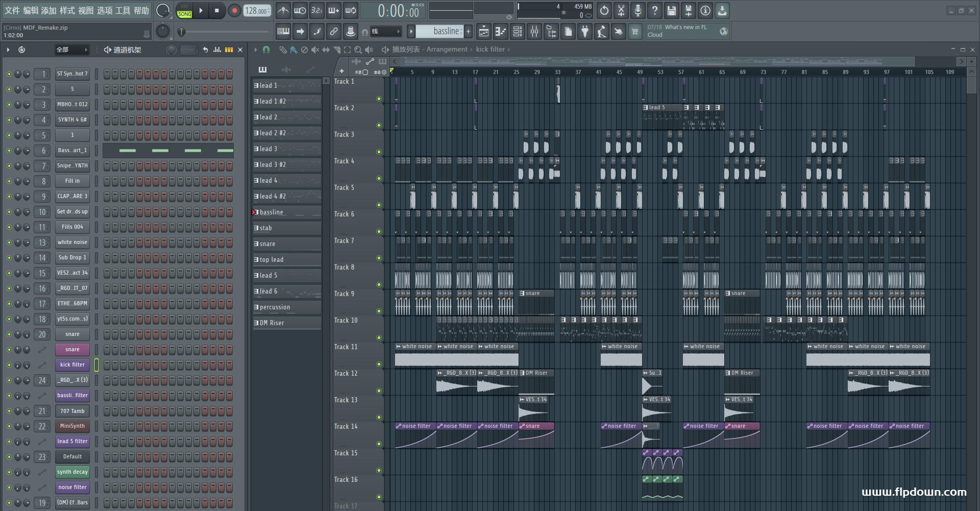Open the 文件 menu
Viewport: 980px width, 511px height.
click(12, 10)
